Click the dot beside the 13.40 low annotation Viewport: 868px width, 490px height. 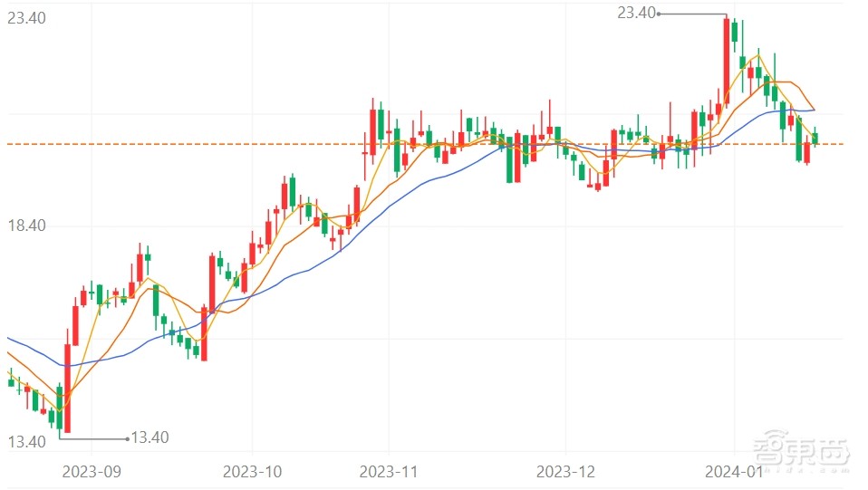click(127, 438)
